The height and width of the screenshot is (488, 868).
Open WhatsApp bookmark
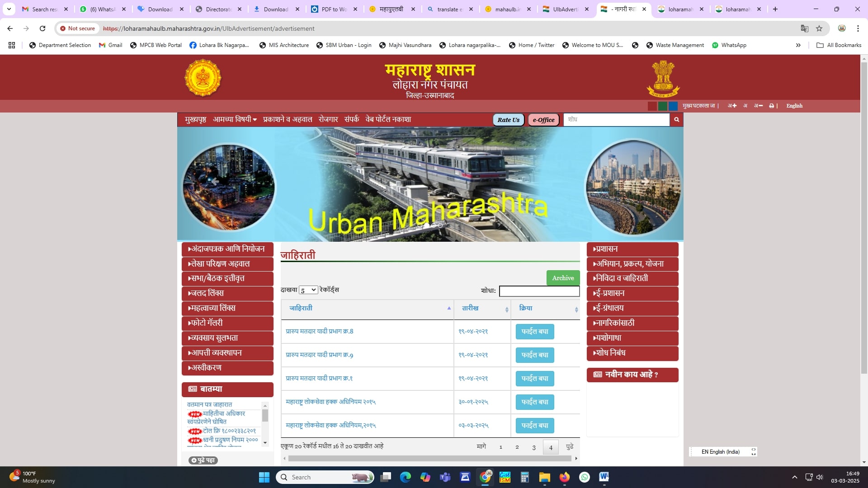729,45
